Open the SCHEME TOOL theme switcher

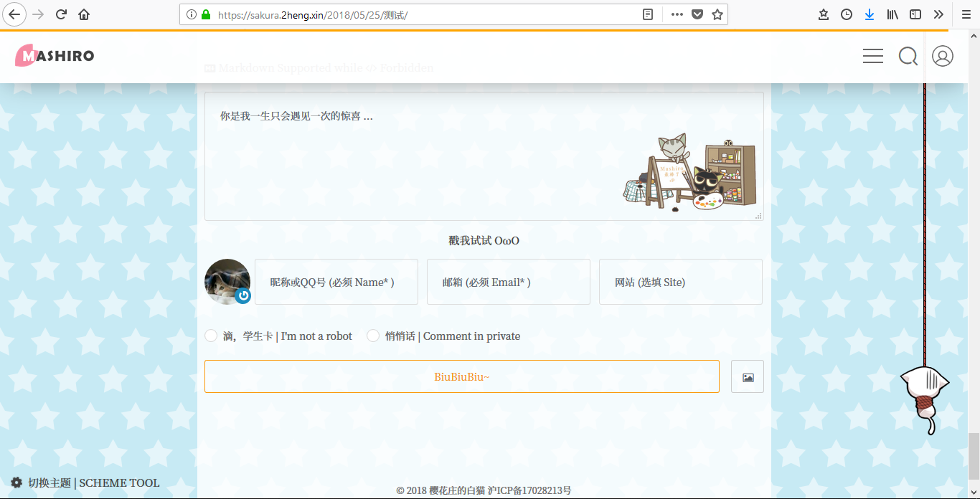pyautogui.click(x=85, y=483)
